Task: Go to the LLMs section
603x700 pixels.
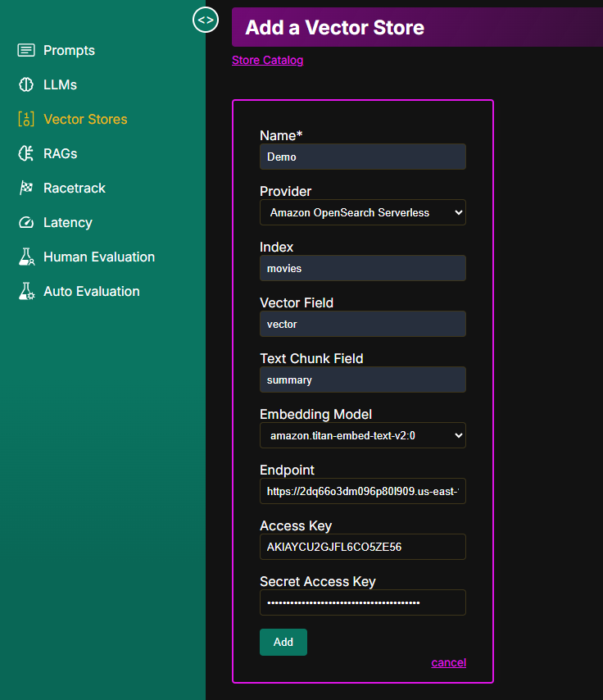Action: click(60, 84)
